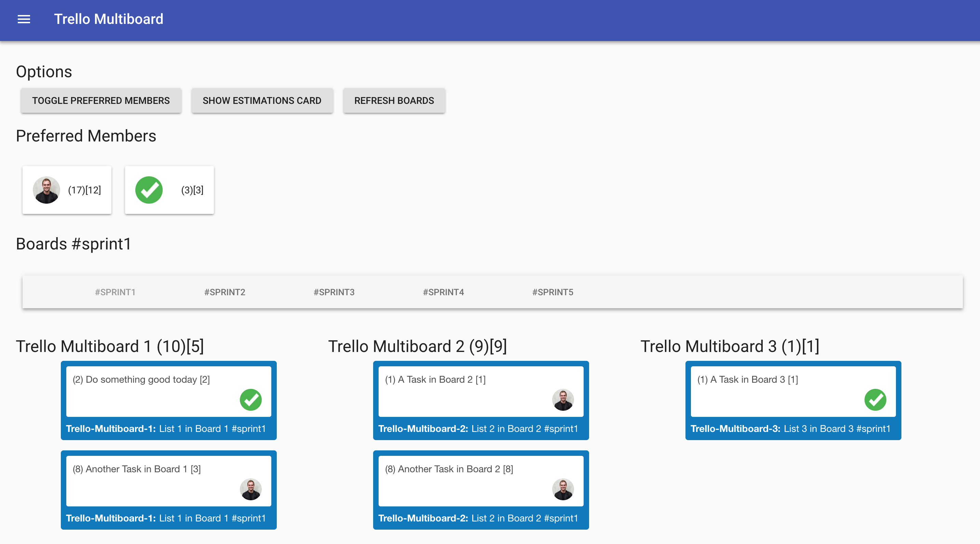Click the green checkmark on Board 3 task
Image resolution: width=980 pixels, height=544 pixels.
[x=875, y=399]
